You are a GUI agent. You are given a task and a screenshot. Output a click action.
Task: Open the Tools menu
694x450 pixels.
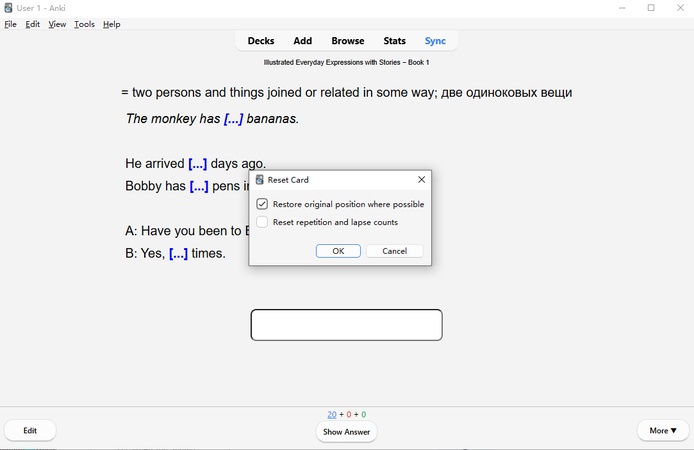pos(84,24)
